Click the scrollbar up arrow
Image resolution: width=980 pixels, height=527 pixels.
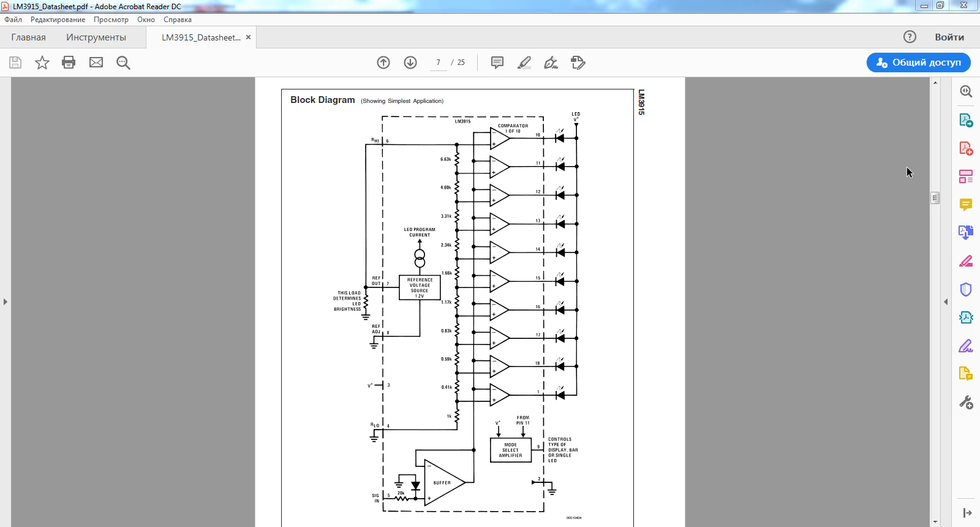pos(935,83)
